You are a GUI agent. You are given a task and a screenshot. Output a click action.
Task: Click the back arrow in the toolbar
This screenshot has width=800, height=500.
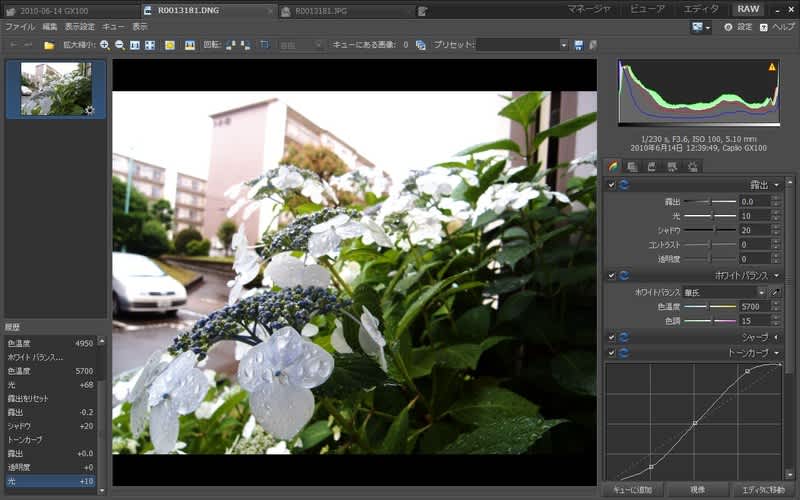(x=14, y=45)
